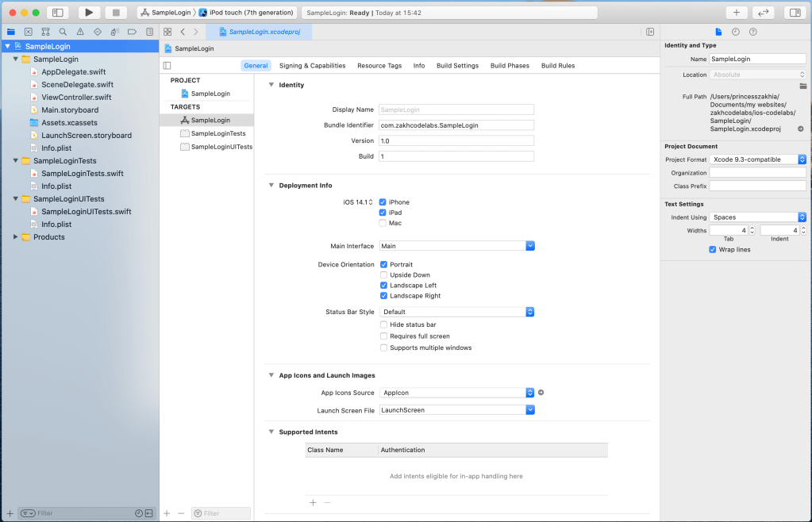Show the History inspector clock icon
The height and width of the screenshot is (522, 812).
point(736,32)
